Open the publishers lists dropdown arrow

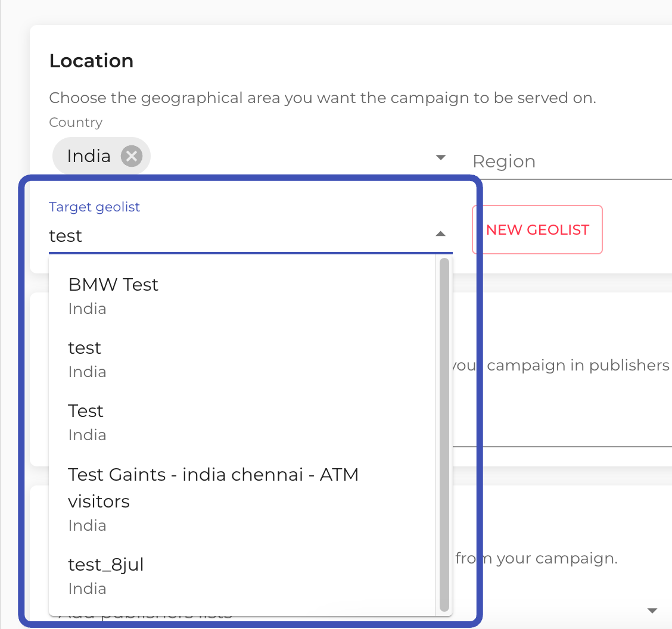point(652,611)
